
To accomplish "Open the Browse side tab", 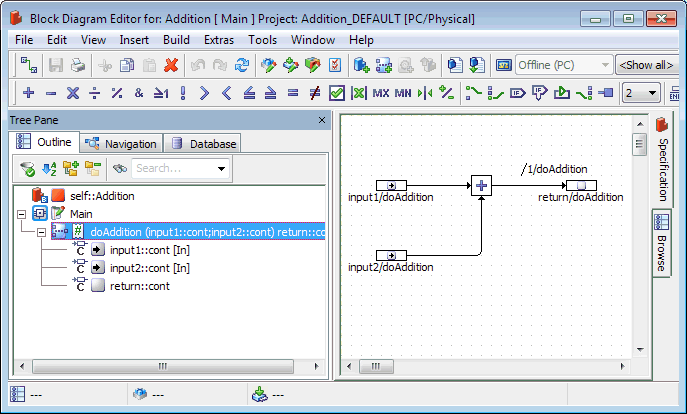I will (x=662, y=243).
